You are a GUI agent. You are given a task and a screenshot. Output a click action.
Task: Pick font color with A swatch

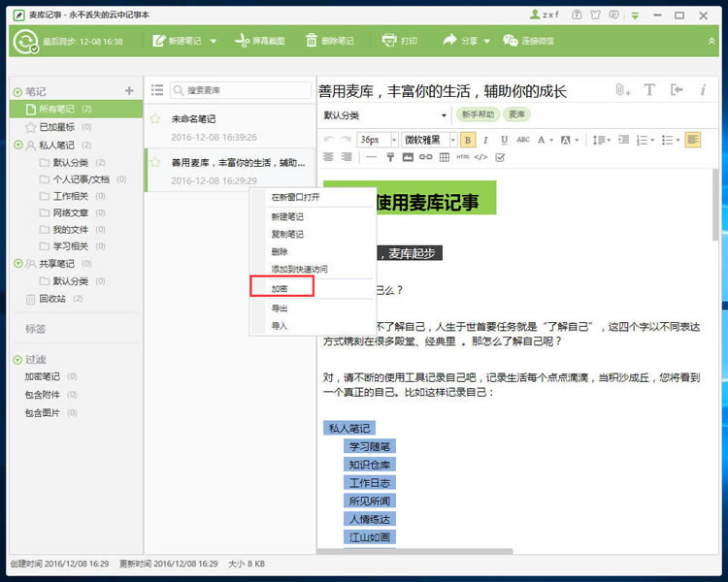click(541, 140)
